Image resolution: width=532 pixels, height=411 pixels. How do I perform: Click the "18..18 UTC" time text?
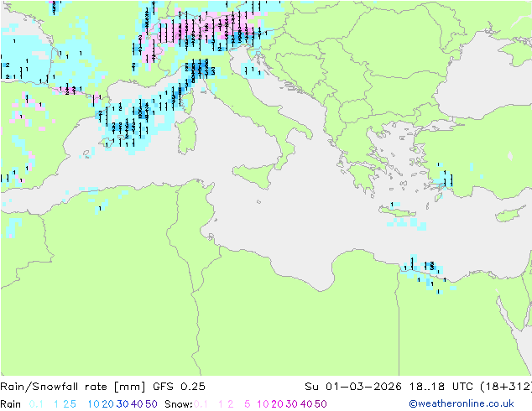pos(442,387)
